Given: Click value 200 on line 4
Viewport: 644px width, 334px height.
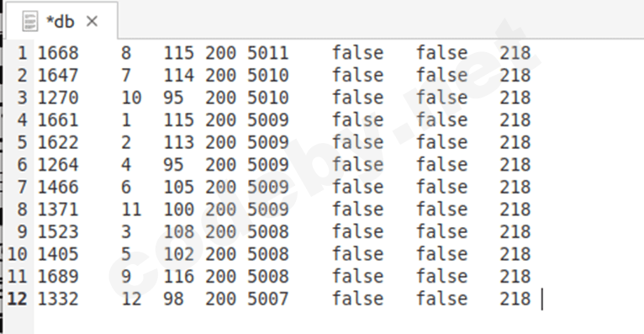Looking at the screenshot, I should (220, 120).
